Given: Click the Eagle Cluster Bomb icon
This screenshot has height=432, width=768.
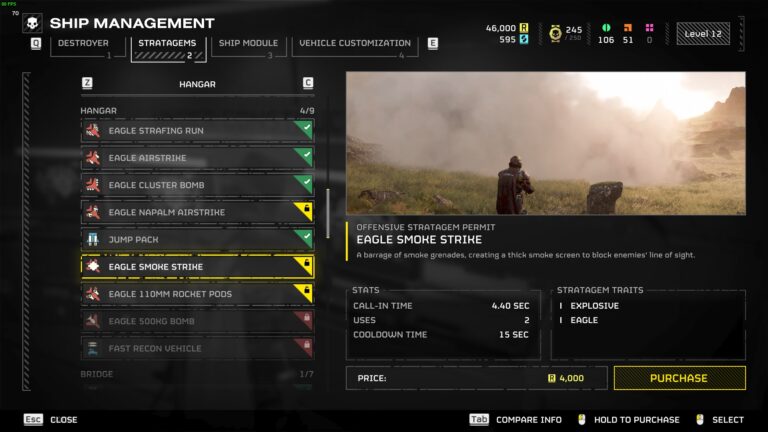Looking at the screenshot, I should tap(93, 185).
